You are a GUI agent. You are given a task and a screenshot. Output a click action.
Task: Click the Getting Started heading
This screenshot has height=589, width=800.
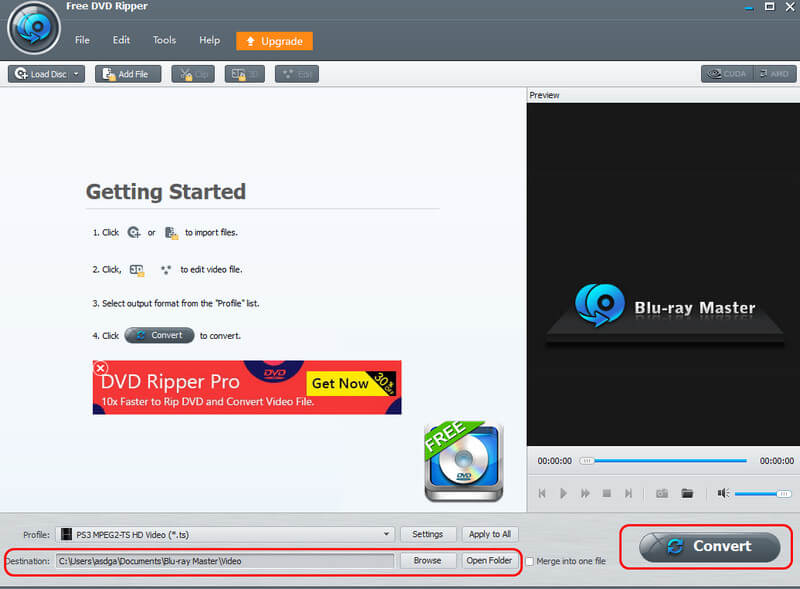[166, 192]
